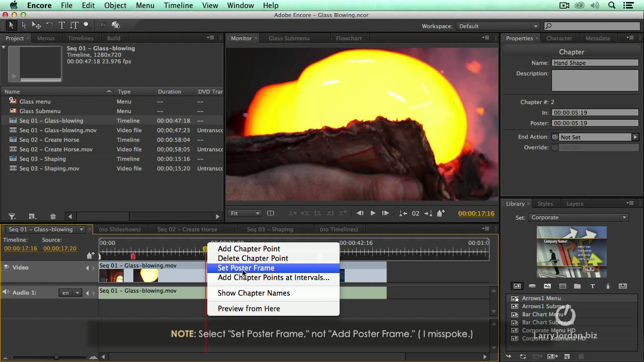Open the Monitor zoom Fit dropdown

click(x=245, y=213)
